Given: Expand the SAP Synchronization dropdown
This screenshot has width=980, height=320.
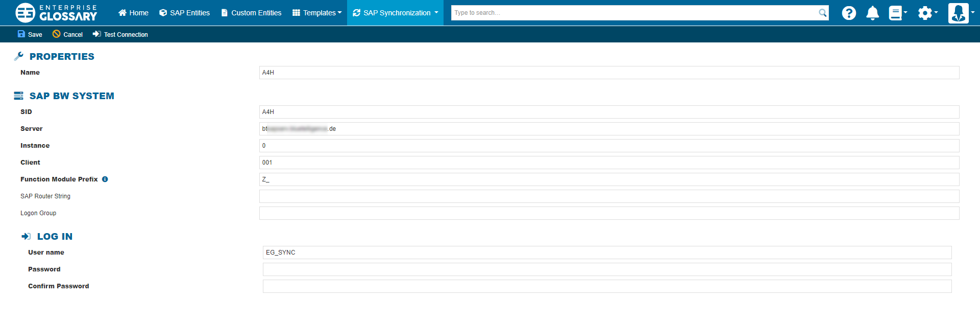Looking at the screenshot, I should (x=395, y=13).
